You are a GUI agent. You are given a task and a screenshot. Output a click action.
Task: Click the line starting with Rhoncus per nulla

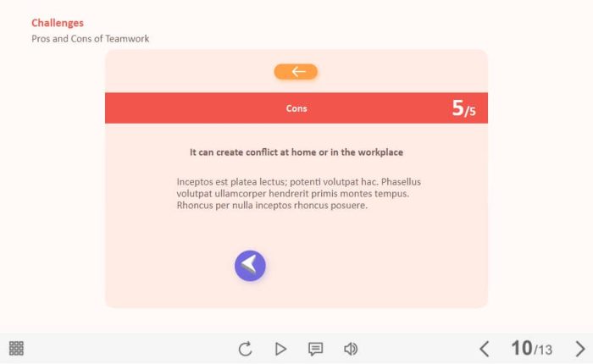tap(272, 205)
